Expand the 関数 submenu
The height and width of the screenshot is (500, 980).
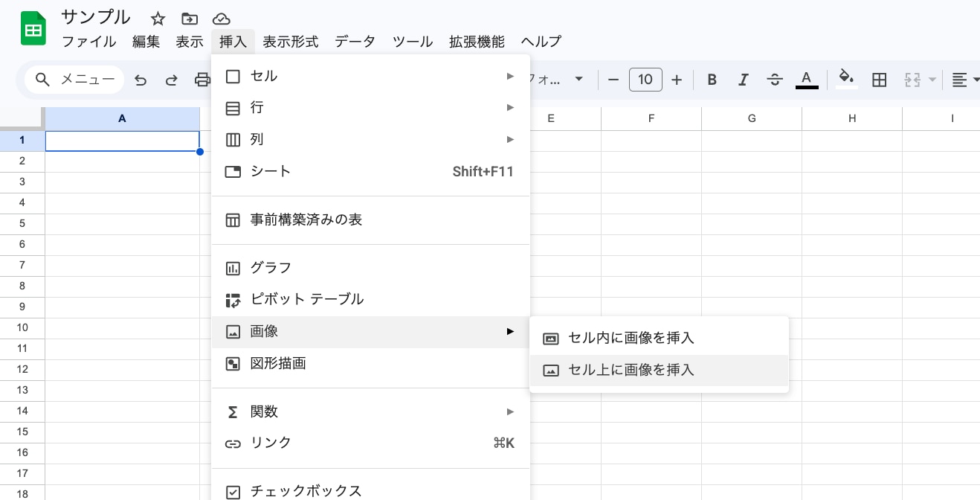(x=510, y=411)
